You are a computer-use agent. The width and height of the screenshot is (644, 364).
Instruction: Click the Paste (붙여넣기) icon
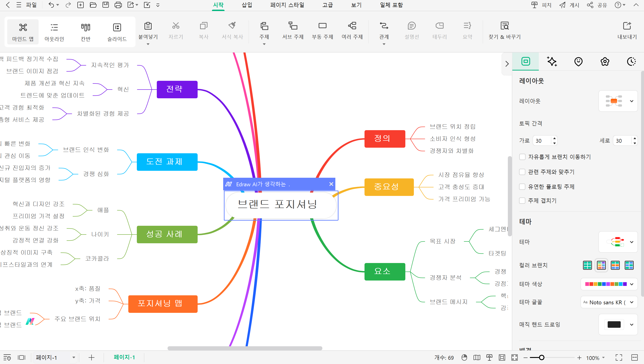point(148,26)
